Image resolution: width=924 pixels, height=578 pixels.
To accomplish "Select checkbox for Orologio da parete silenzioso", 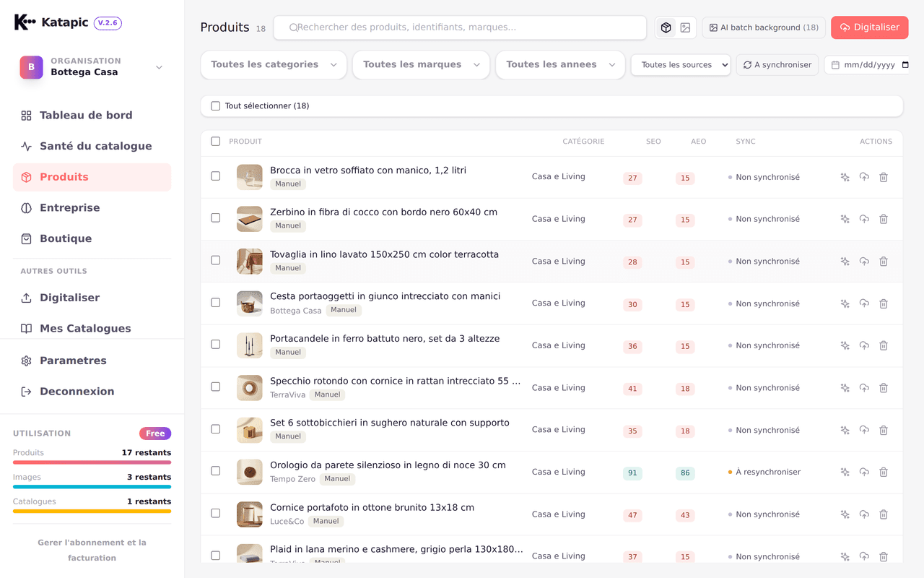I will tap(215, 471).
